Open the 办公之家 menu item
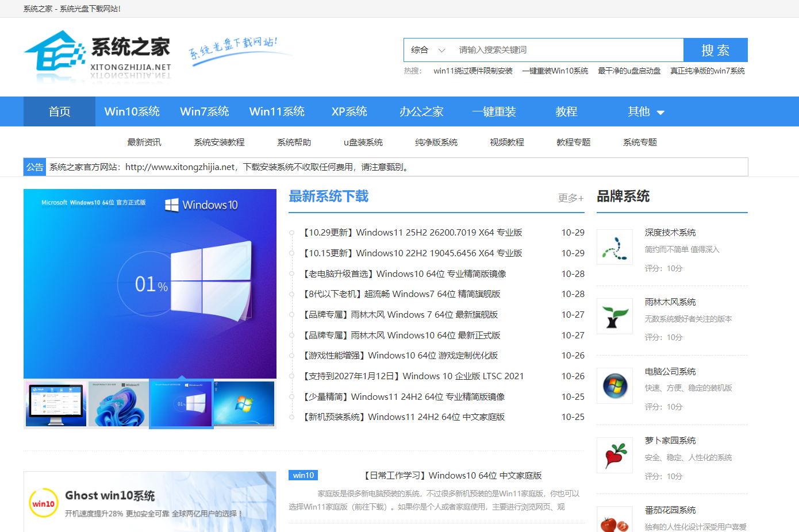 [421, 111]
